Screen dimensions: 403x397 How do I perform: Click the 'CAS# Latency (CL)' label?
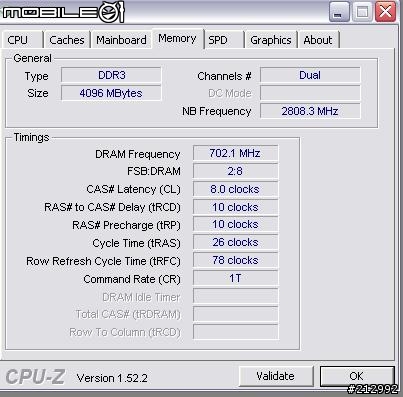click(x=133, y=189)
